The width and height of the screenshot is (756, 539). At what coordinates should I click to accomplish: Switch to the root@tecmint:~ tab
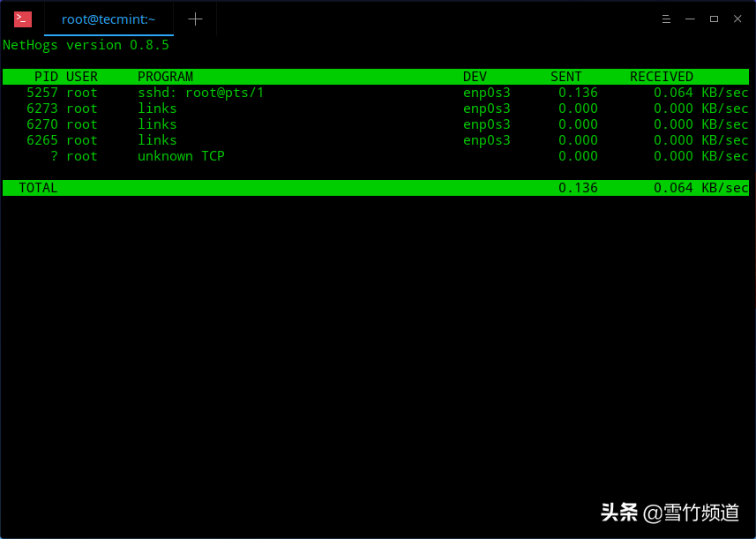[108, 19]
